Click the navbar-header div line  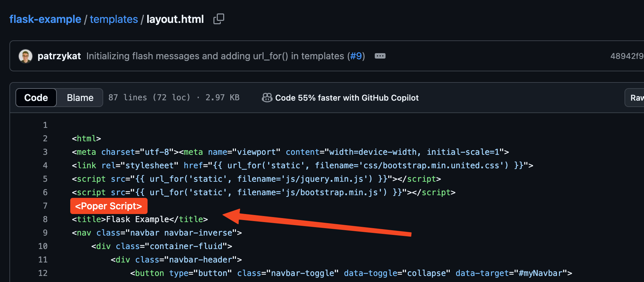176,260
